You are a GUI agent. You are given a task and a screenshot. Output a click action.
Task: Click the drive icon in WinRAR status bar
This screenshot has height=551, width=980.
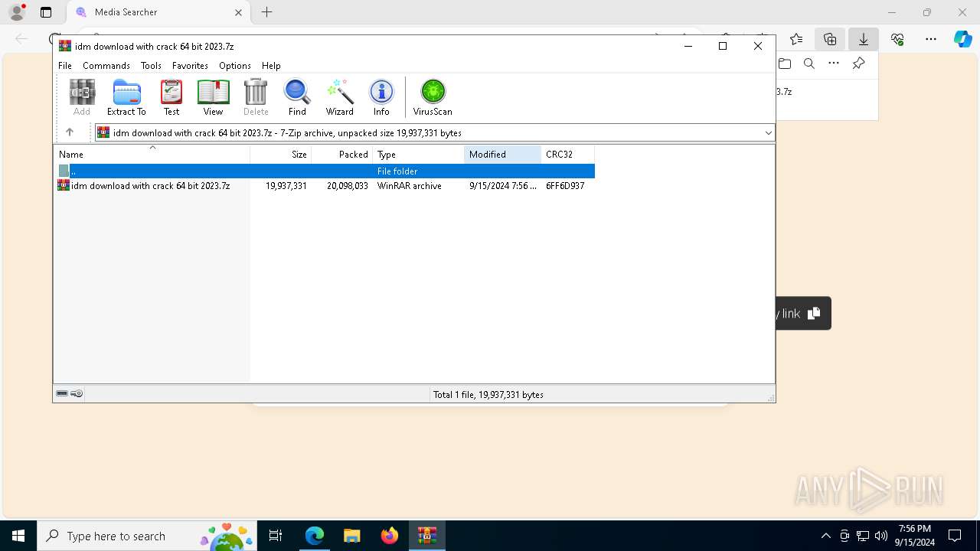click(x=62, y=393)
